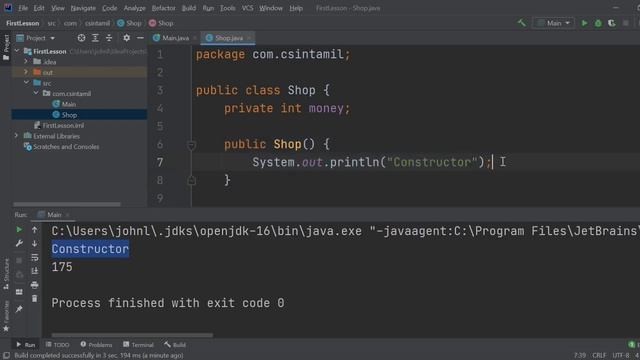Open the Run menu
This screenshot has height=360, width=640.
point(208,8)
